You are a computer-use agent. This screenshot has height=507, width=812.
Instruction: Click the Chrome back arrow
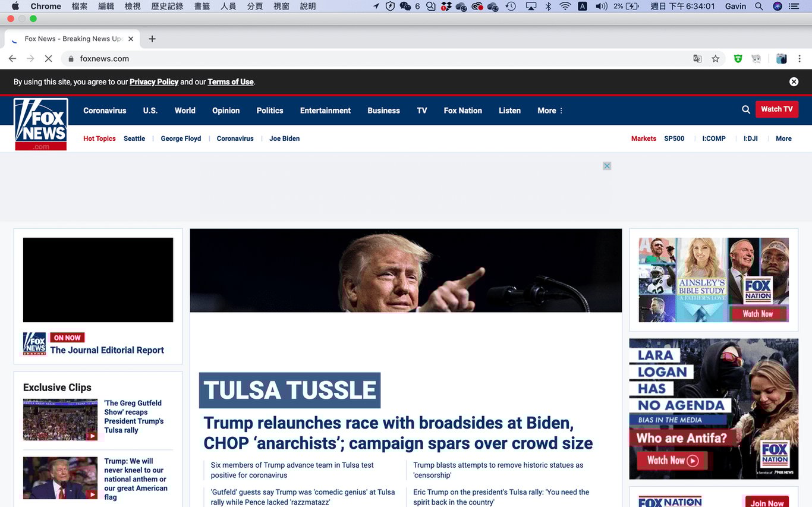tap(12, 58)
